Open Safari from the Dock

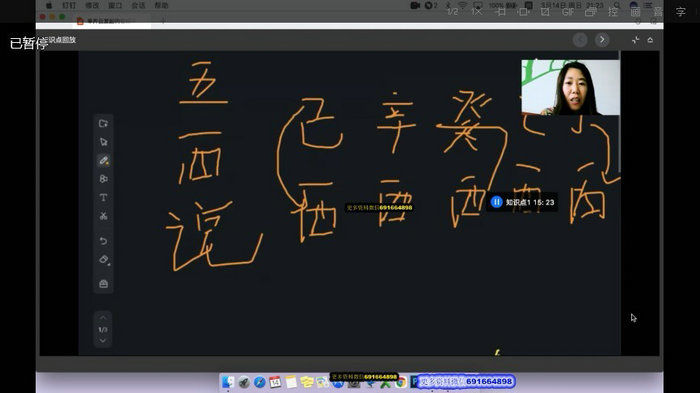pos(259,382)
